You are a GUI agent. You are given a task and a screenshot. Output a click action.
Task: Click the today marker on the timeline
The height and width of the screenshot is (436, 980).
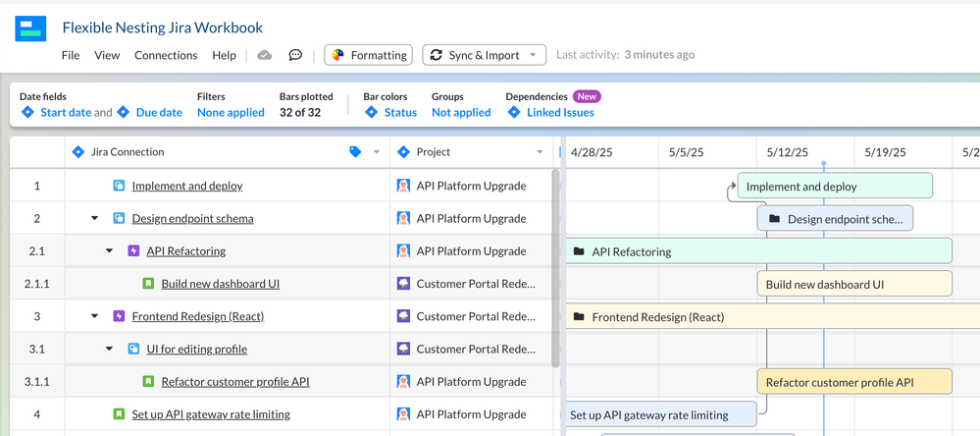[824, 164]
